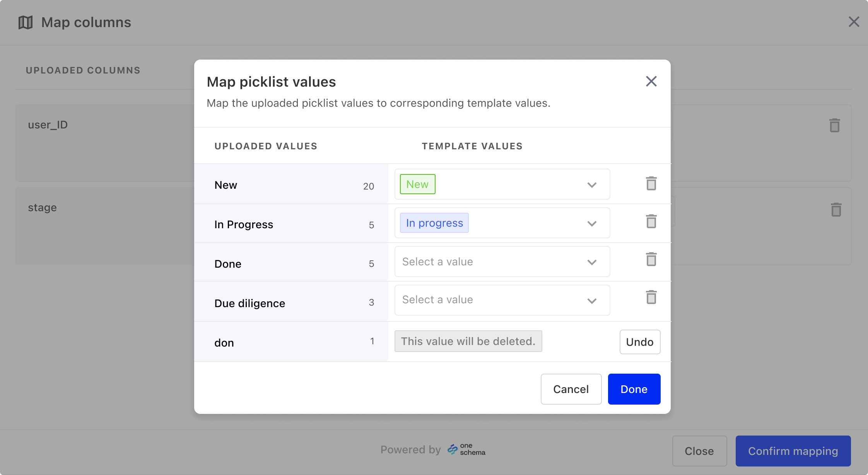
Task: Delete the Done uploaded value row
Action: click(651, 260)
